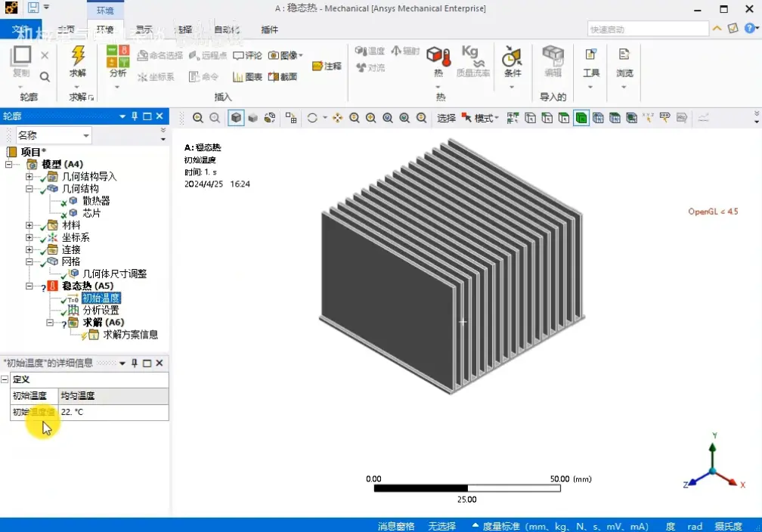762x532 pixels.
Task: Click the 截面 section plane icon
Action: [283, 77]
